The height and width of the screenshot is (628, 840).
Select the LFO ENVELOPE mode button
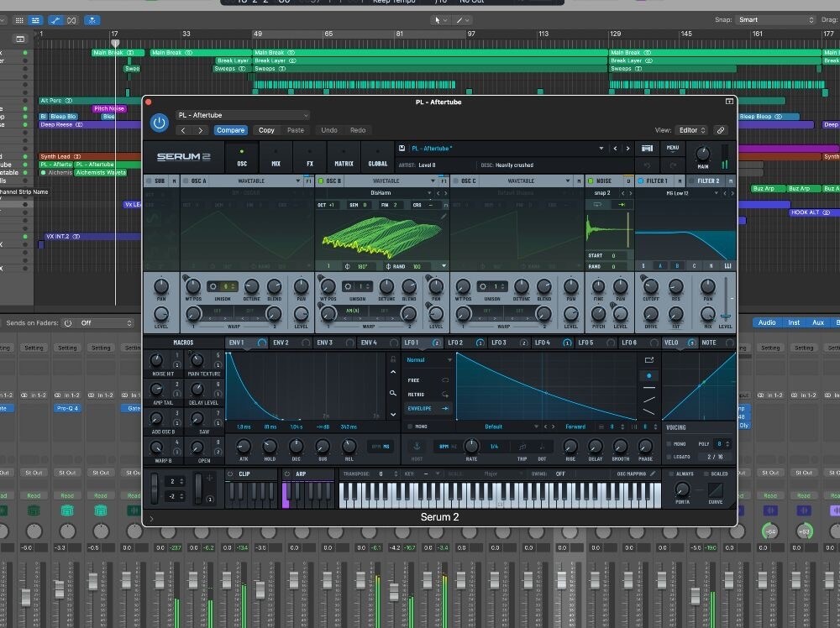(x=428, y=408)
